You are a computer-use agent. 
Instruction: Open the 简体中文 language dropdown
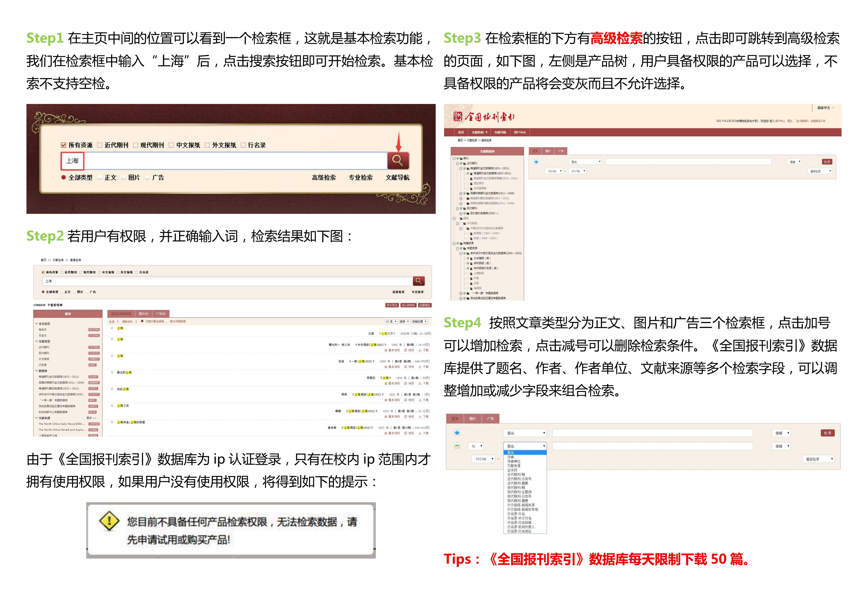coord(826,108)
